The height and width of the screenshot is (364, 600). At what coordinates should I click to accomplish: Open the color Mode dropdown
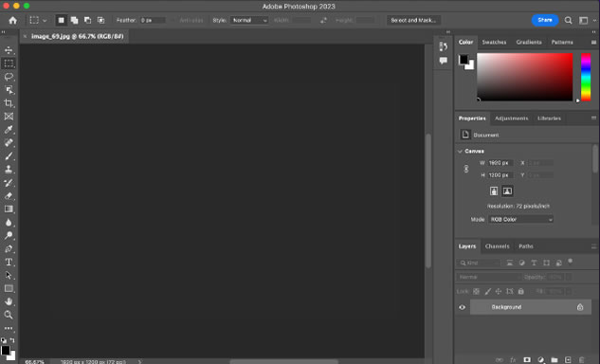[x=520, y=219]
